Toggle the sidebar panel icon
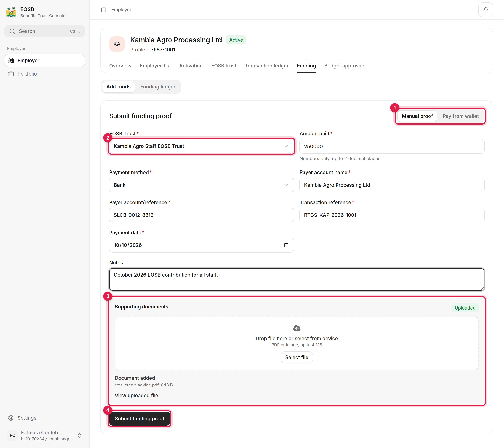The image size is (504, 448). pyautogui.click(x=104, y=10)
